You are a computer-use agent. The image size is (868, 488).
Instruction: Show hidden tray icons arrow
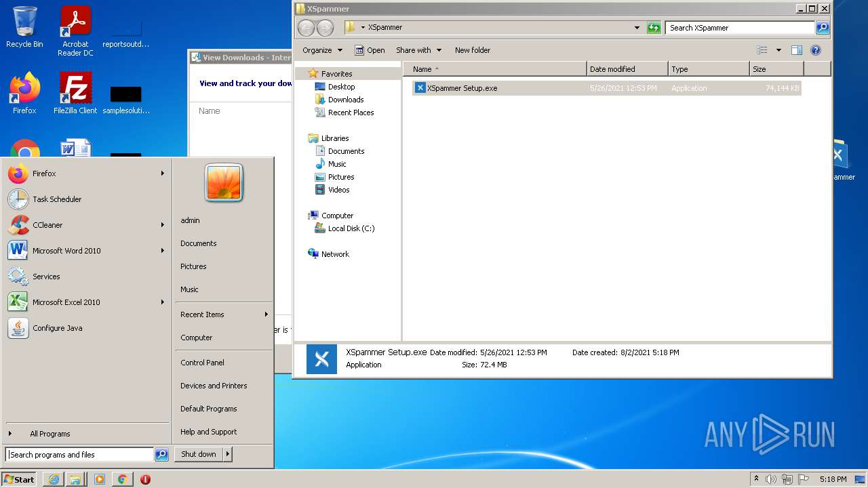tap(756, 479)
